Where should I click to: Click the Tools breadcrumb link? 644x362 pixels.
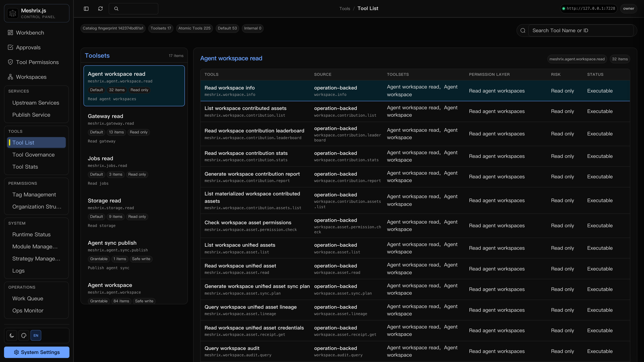point(344,9)
